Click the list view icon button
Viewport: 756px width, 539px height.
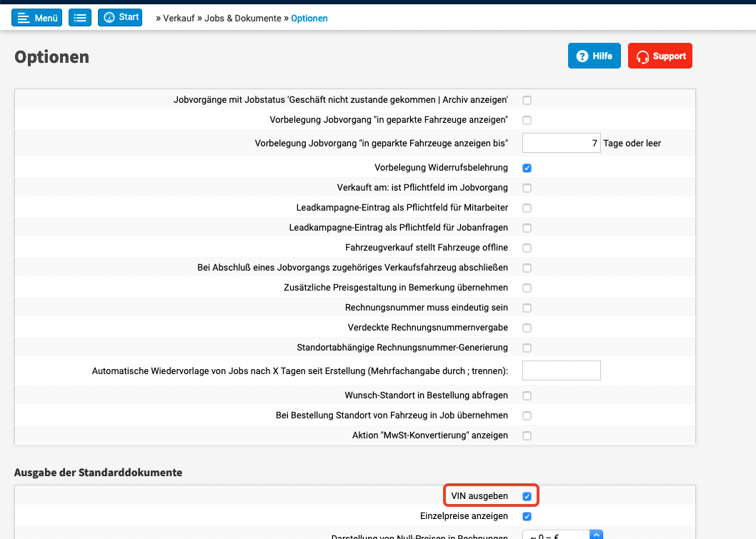coord(80,18)
